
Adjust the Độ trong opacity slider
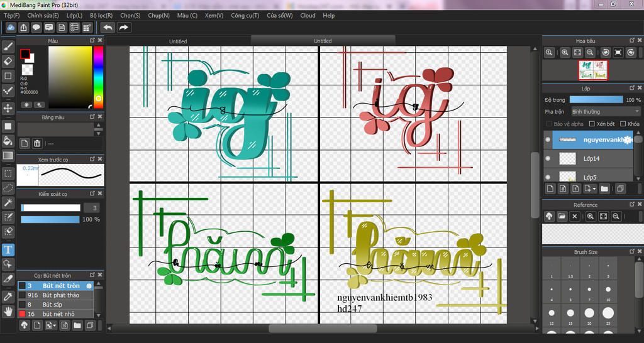(x=596, y=100)
